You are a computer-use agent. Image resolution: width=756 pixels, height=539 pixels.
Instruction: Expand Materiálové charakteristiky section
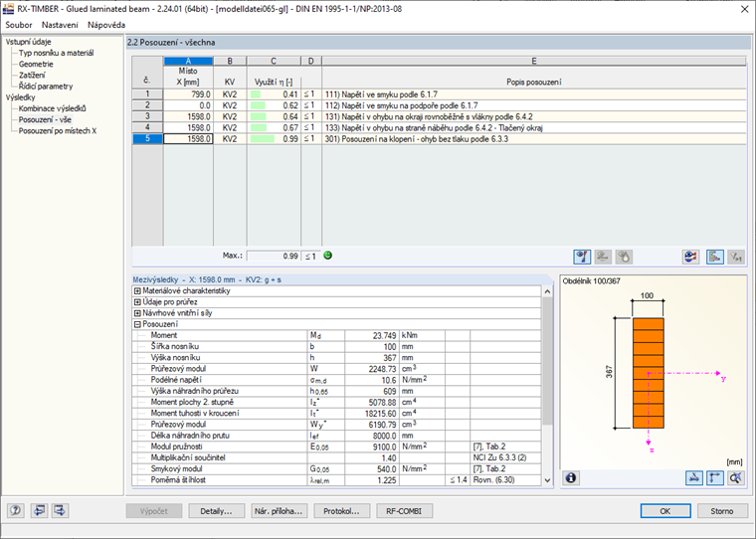click(x=137, y=290)
